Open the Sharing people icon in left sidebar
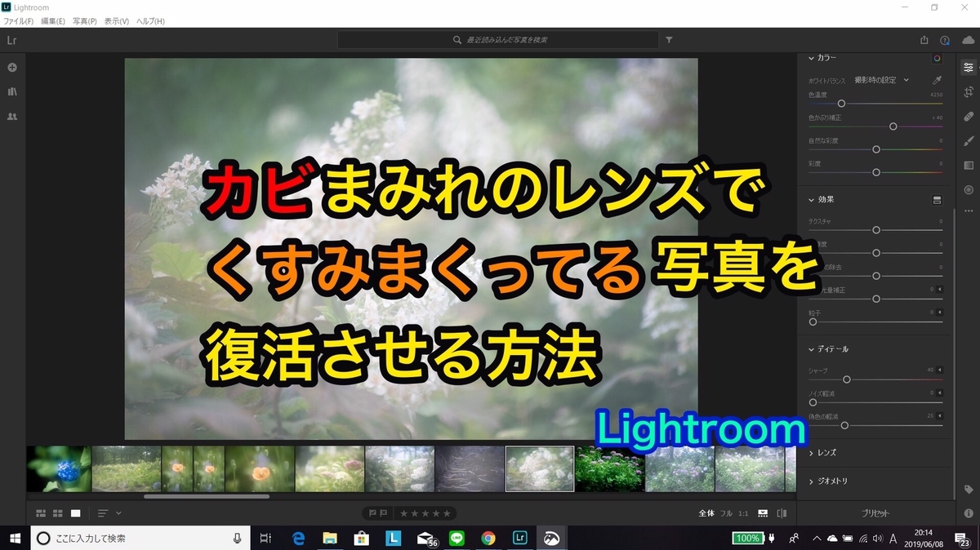Screen dimensions: 980x550 (12, 117)
